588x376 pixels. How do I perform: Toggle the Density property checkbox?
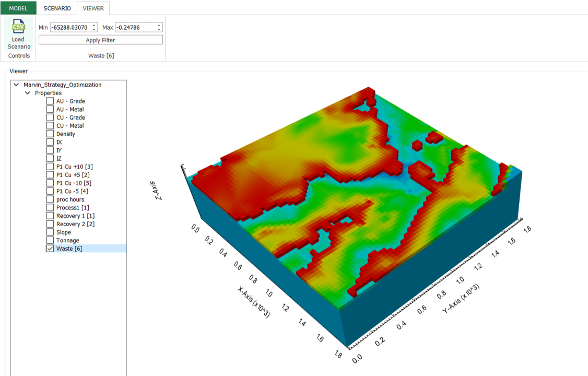coord(50,134)
